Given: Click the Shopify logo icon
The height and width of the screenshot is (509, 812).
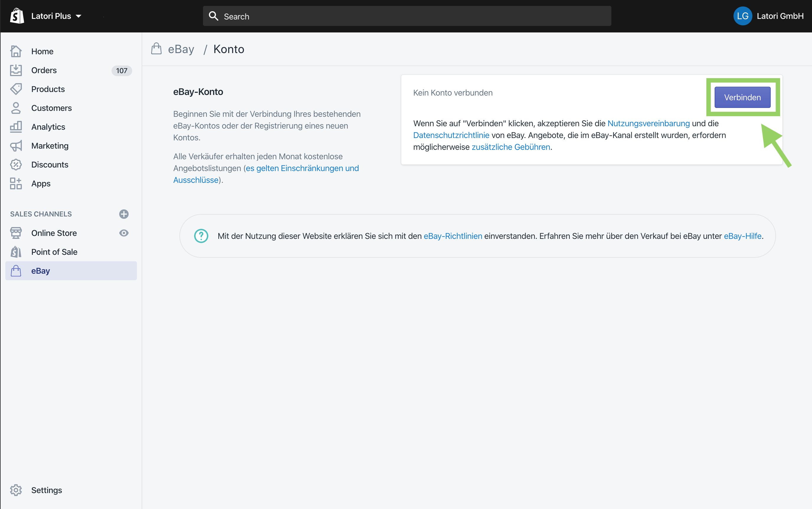Looking at the screenshot, I should [x=17, y=16].
